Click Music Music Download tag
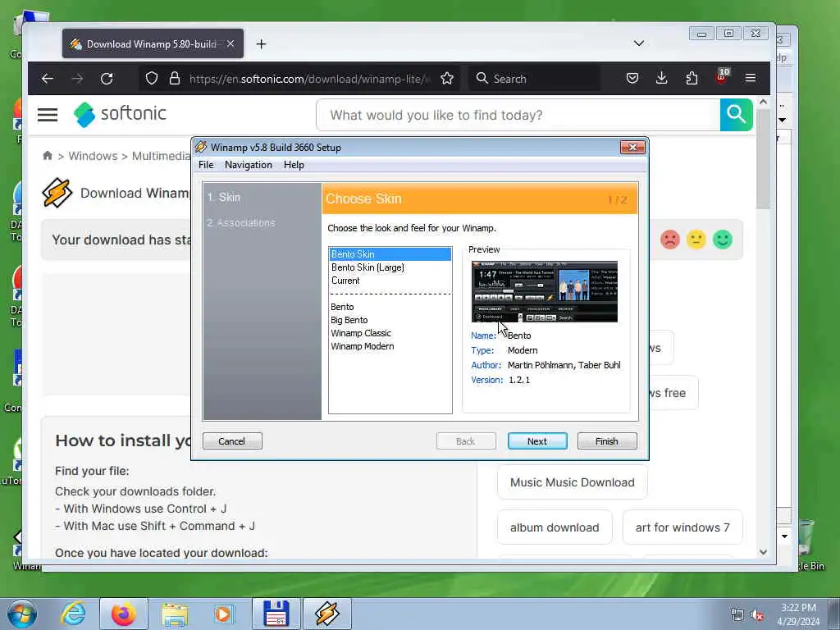Image resolution: width=840 pixels, height=630 pixels. pyautogui.click(x=572, y=482)
